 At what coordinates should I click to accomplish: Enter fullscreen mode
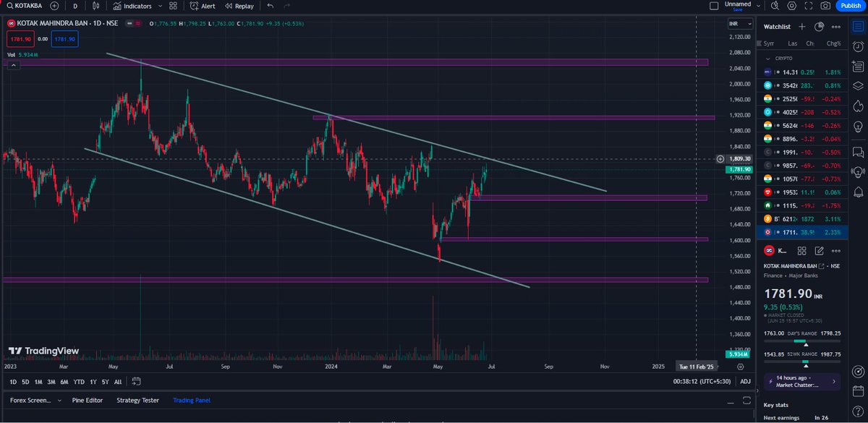(x=809, y=6)
